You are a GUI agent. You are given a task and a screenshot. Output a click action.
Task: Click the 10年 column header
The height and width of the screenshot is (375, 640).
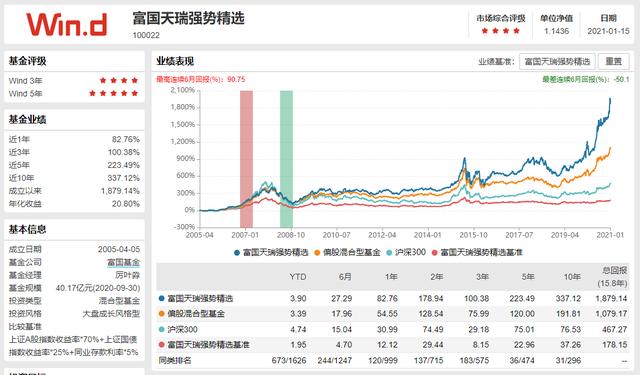pyautogui.click(x=572, y=277)
